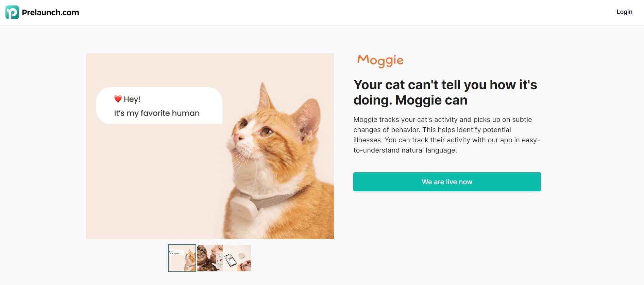Click the "It's my favorite human" chat bubble

[156, 113]
